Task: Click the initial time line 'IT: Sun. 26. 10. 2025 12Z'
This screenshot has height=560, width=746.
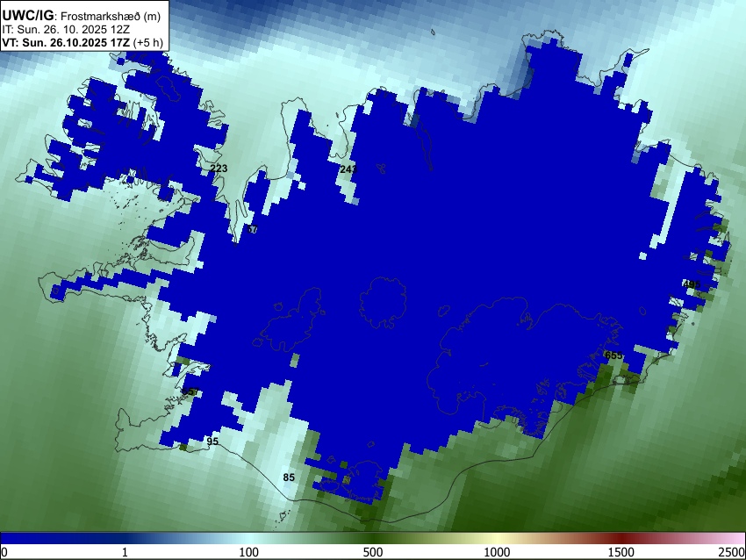Action: [66, 30]
